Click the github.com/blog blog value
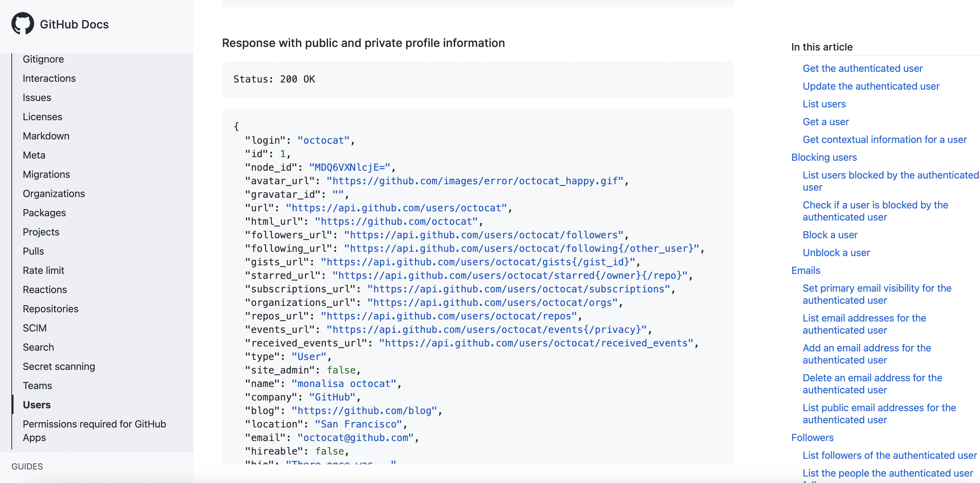The height and width of the screenshot is (483, 980). (364, 411)
